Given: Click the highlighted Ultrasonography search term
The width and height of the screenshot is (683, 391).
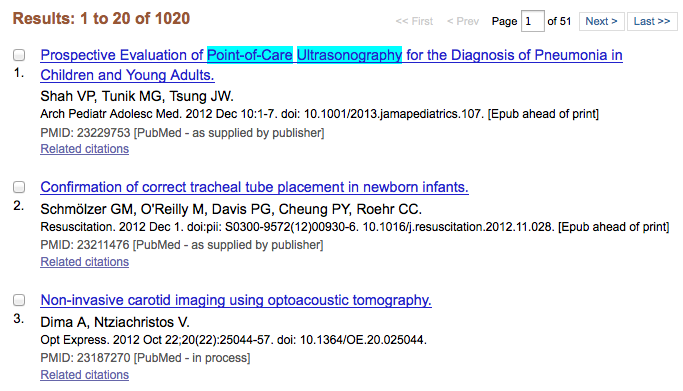Looking at the screenshot, I should (349, 55).
